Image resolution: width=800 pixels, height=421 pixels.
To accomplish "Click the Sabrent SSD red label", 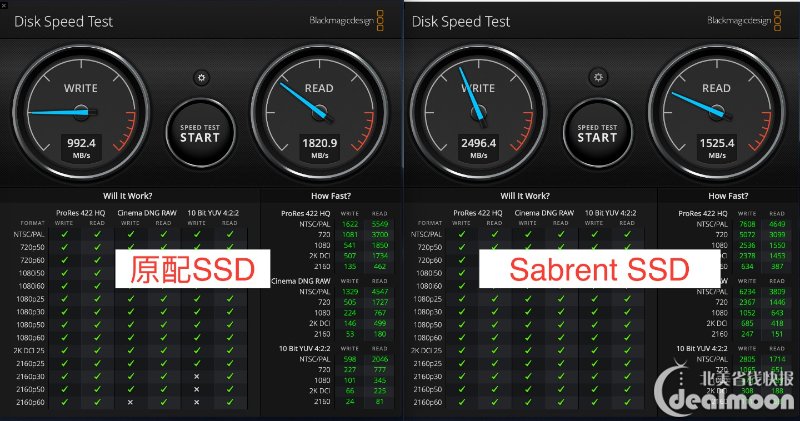I will [x=599, y=269].
